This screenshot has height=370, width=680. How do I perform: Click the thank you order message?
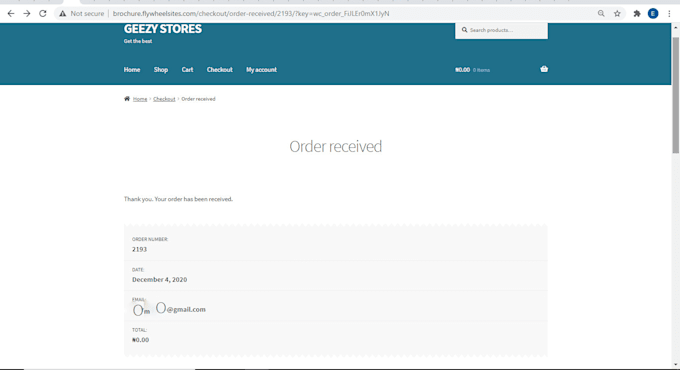178,199
